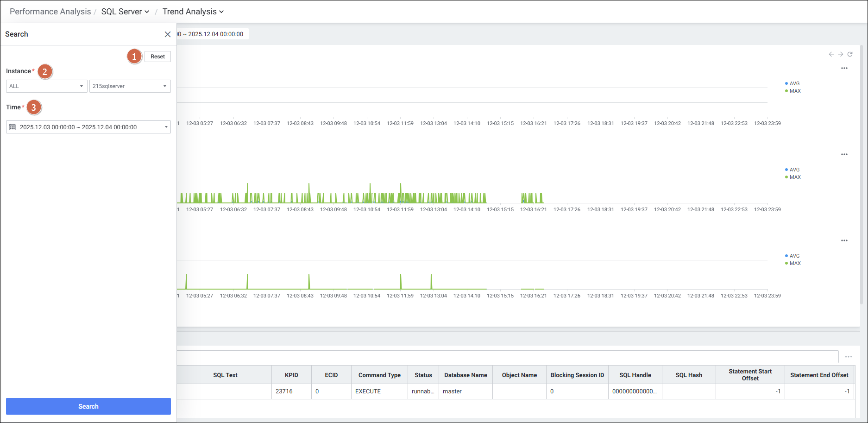Sort by Database Name column header

click(465, 375)
